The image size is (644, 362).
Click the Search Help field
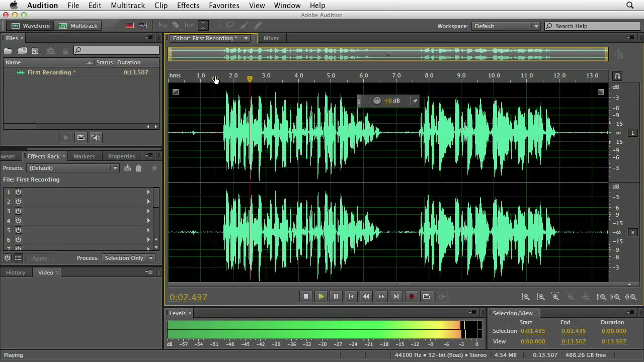click(592, 26)
